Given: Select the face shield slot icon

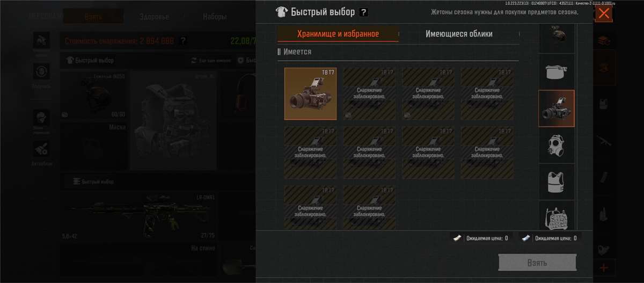Looking at the screenshot, I should pos(557,71).
